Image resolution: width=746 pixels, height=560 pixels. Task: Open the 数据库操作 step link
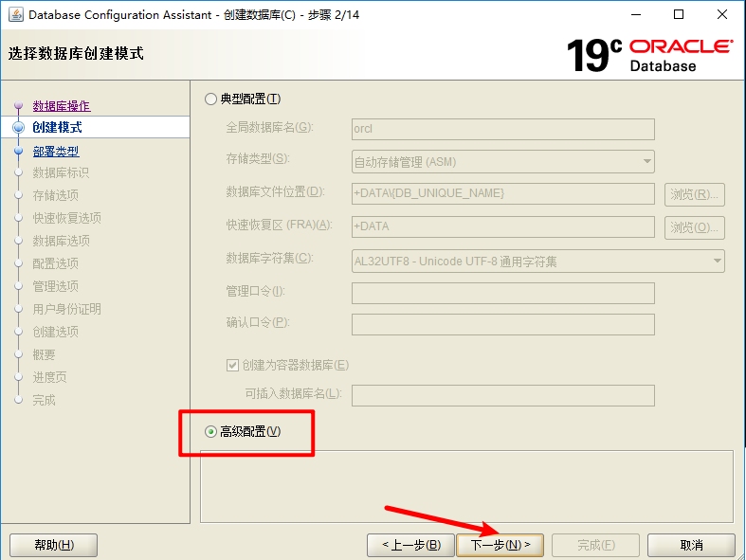[61, 106]
